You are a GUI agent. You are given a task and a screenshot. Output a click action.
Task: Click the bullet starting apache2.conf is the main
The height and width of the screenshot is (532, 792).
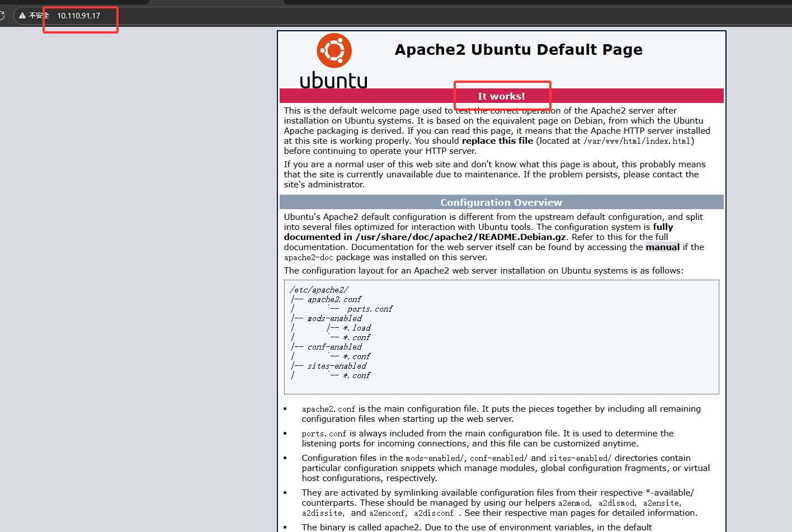pyautogui.click(x=501, y=414)
